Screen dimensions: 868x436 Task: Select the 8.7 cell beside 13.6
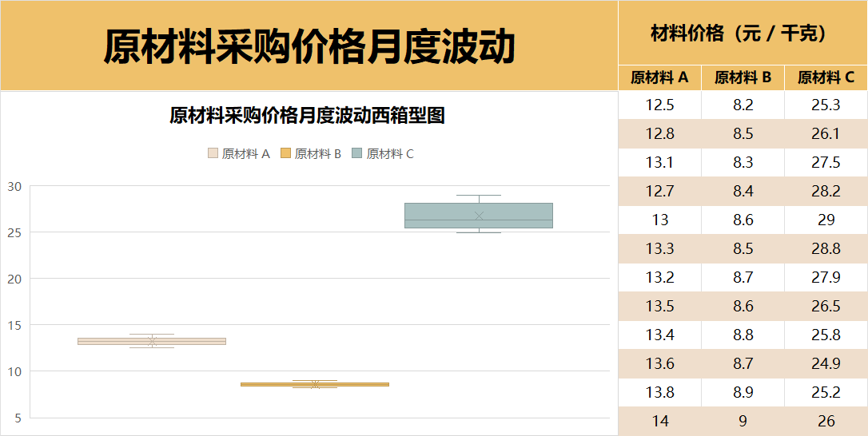point(743,364)
